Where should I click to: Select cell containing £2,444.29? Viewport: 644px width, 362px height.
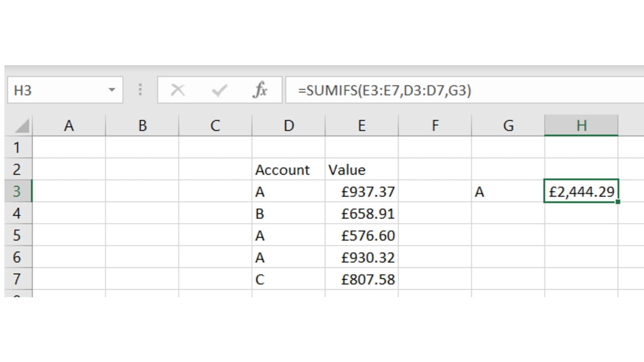581,191
